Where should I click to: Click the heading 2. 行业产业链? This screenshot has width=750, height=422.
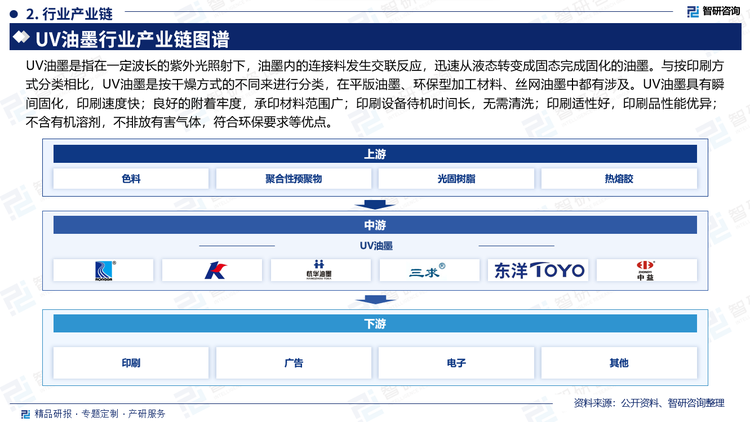click(69, 14)
